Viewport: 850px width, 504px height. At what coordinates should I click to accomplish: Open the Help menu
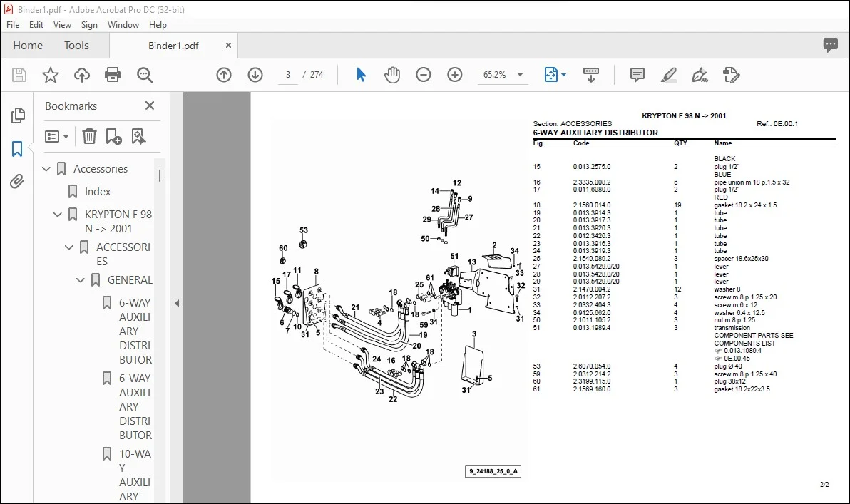[158, 25]
